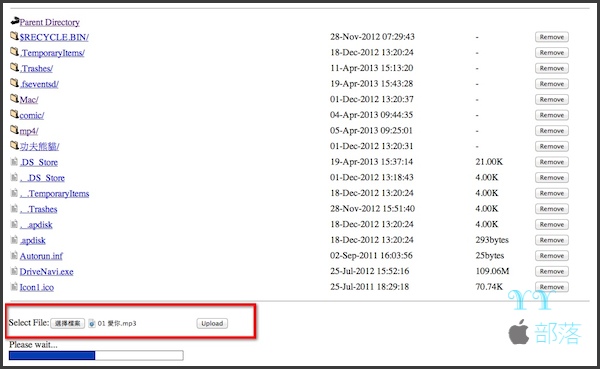The width and height of the screenshot is (600, 369).
Task: Open the .DS_Store file sized 21.00K
Action: 39,162
